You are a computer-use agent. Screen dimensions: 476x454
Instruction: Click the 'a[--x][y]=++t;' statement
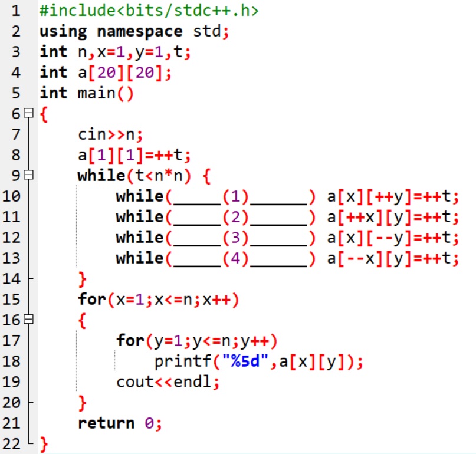click(x=393, y=259)
